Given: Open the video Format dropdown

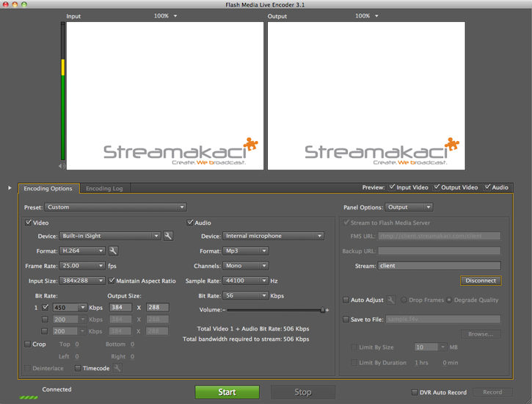Looking at the screenshot, I should click(82, 251).
